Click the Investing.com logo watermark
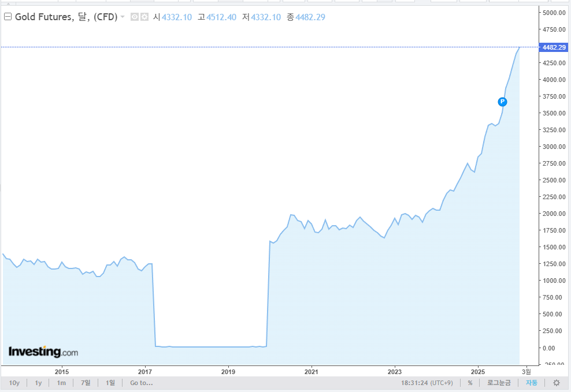571x392 pixels. (43, 352)
